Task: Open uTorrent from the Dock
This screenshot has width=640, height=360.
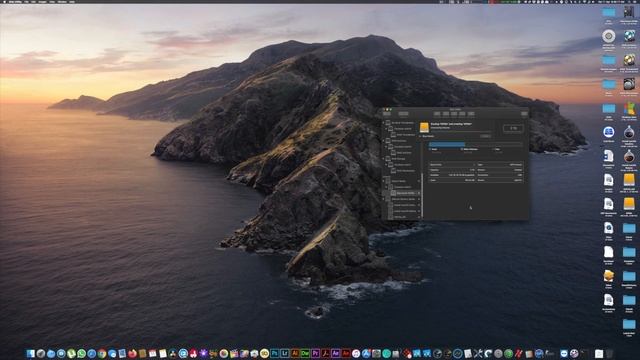Action: coord(71,353)
